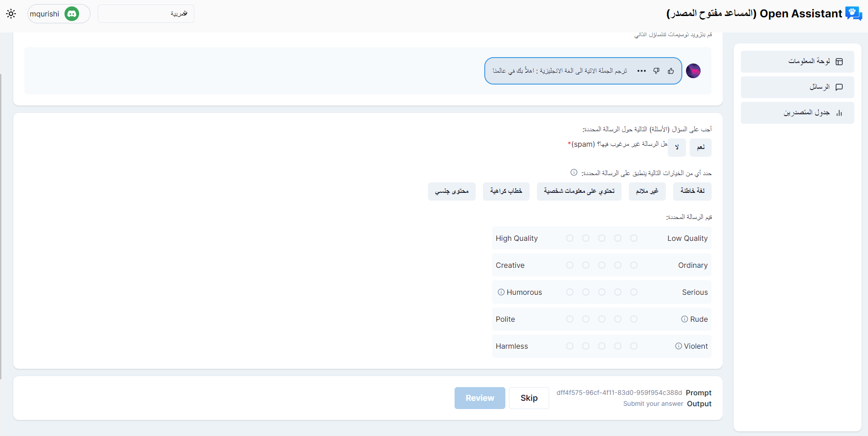
Task: Select the radio nearest Violent
Action: [634, 346]
